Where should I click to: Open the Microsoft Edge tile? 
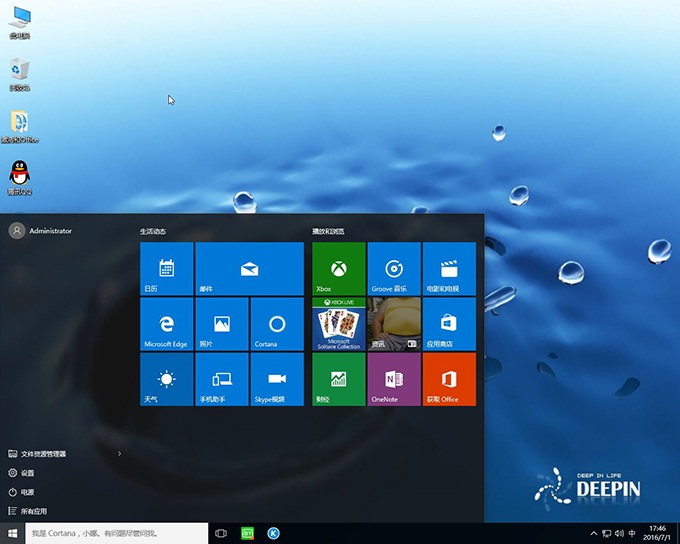tap(166, 324)
